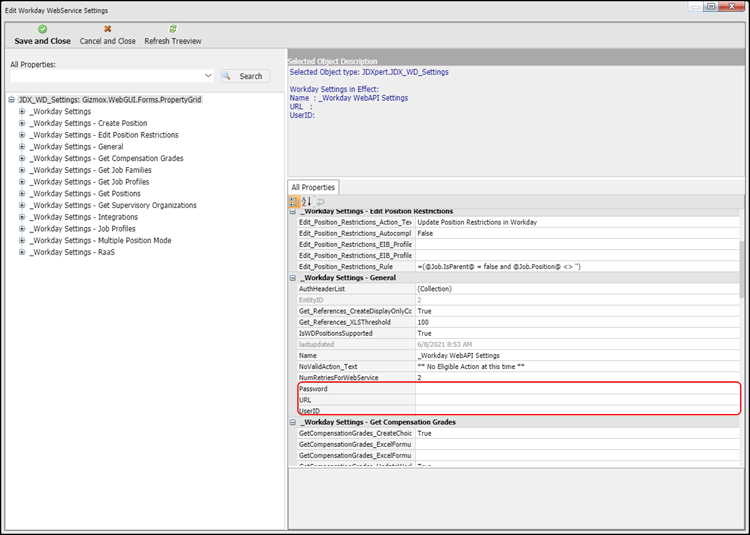The image size is (750, 535).
Task: Expand _Workday Settings - Integrations tree node
Action: coord(22,217)
